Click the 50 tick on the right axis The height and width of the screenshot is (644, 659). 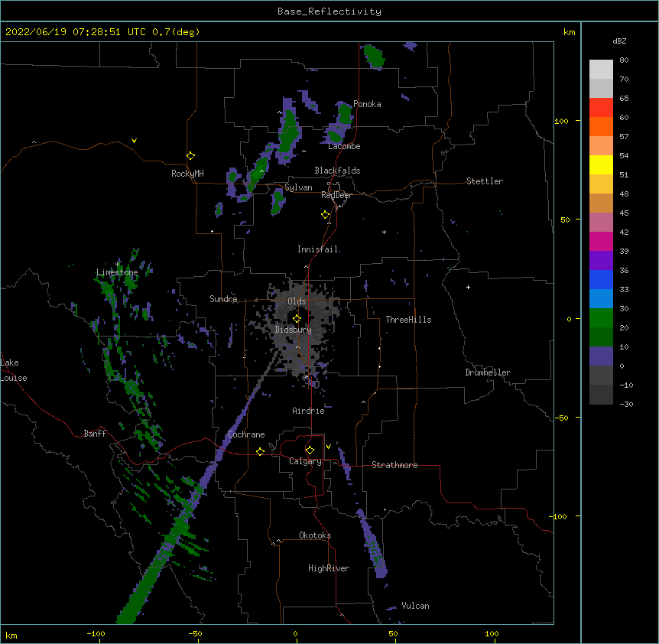(565, 220)
